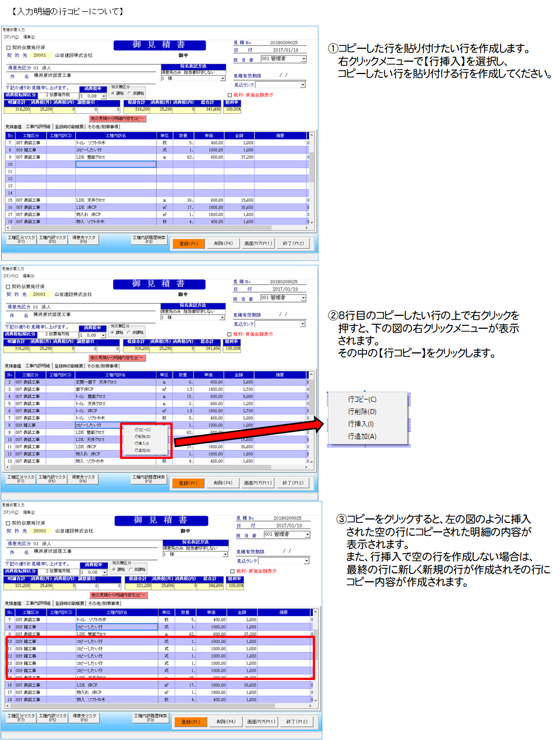Viewport: 560px width, 740px height.
Task: Open the コマンド menu in the middle screenshot
Action: 10,276
